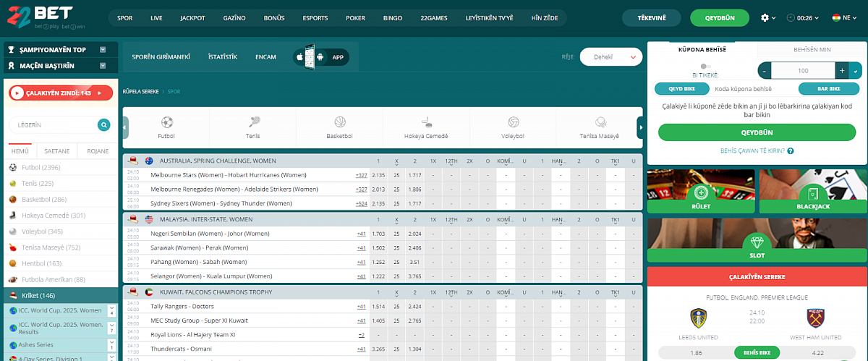Image resolution: width=868 pixels, height=361 pixels.
Task: Expand the Maçên Baştirîn section
Action: [103, 66]
